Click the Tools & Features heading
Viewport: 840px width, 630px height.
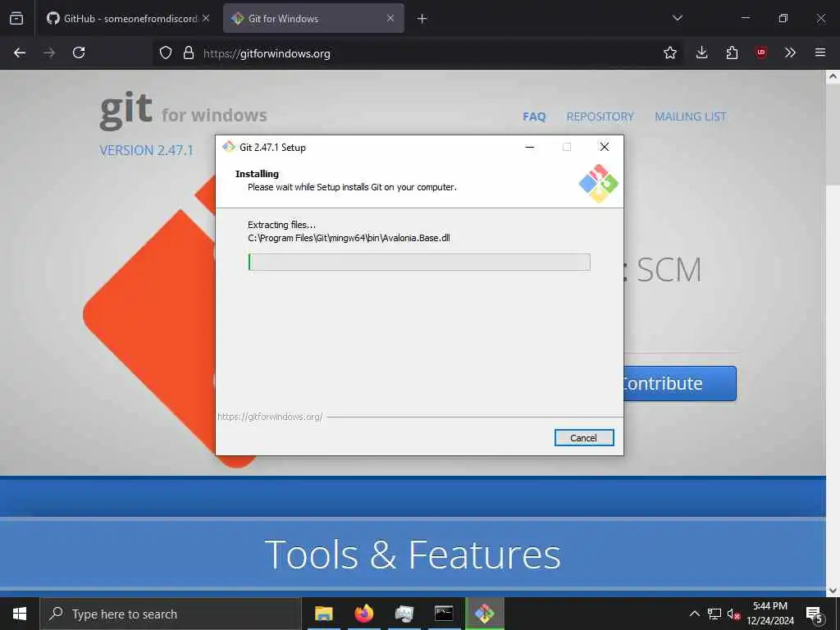coord(413,555)
